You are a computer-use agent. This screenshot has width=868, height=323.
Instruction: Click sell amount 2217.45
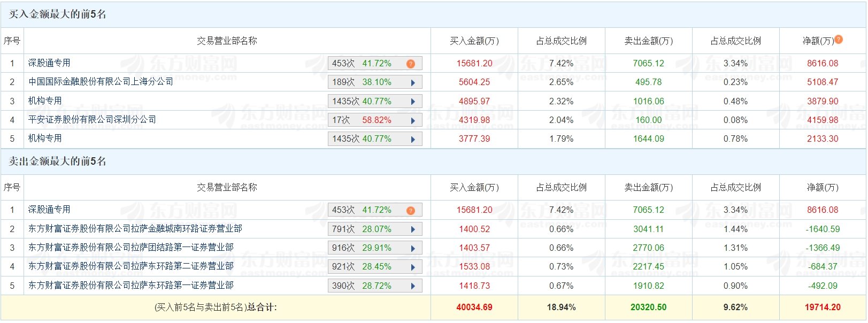click(649, 266)
